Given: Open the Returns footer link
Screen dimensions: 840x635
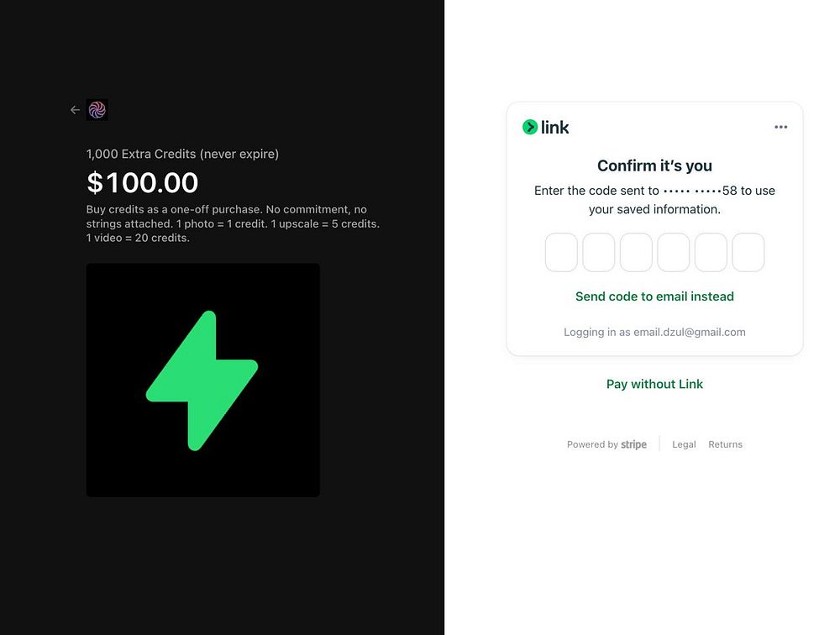Looking at the screenshot, I should 725,444.
